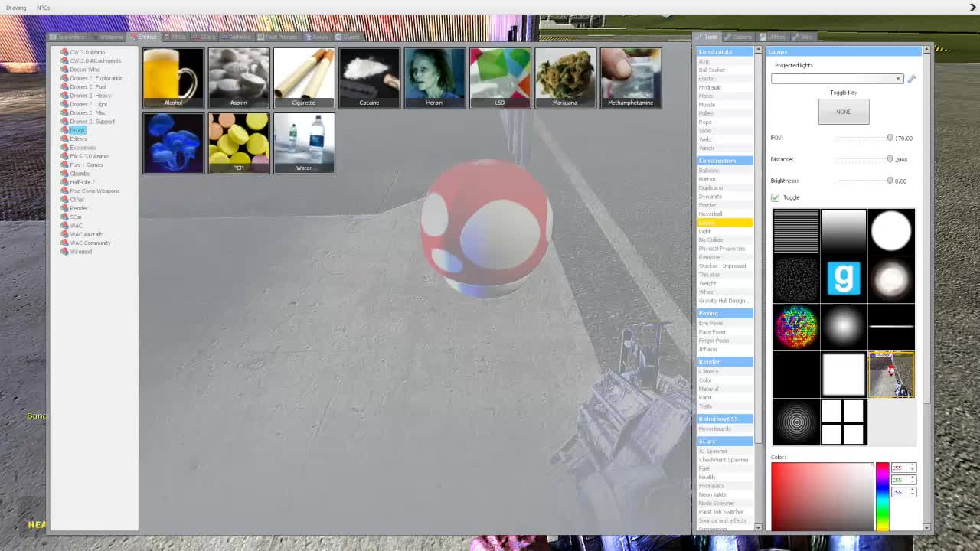Select the noise speckle lamp texture
Viewport: 980px width, 551px height.
click(x=795, y=279)
